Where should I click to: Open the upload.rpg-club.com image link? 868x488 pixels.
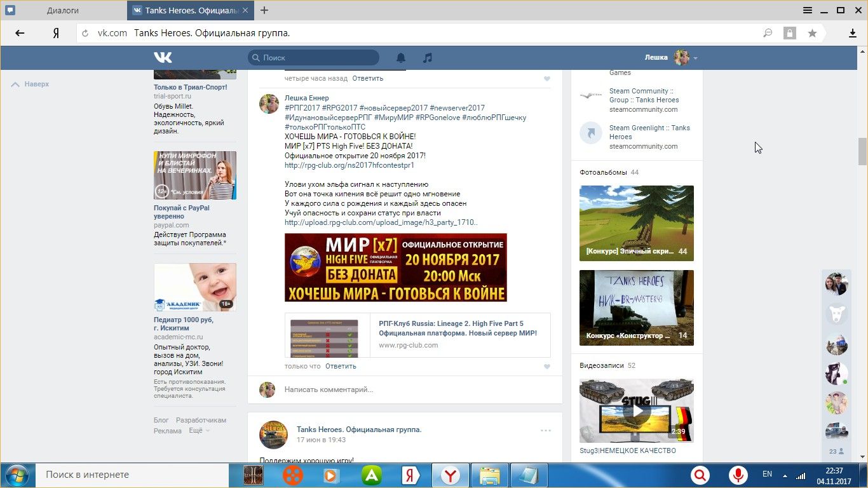381,222
